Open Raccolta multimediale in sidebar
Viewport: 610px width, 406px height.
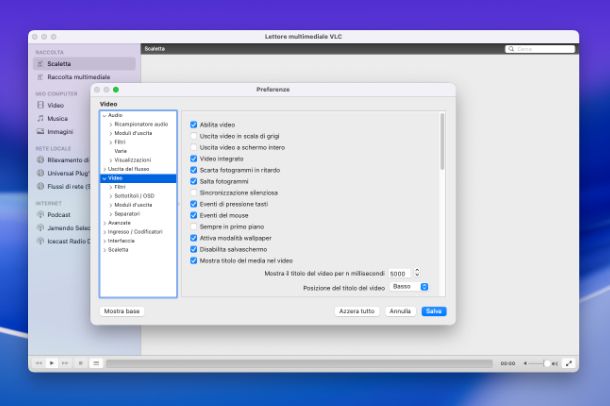tap(78, 77)
